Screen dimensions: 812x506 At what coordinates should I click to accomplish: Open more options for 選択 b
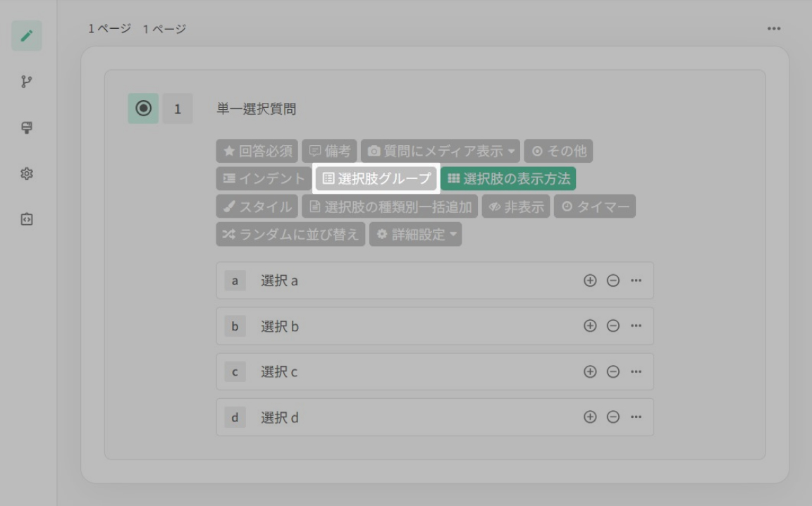636,326
